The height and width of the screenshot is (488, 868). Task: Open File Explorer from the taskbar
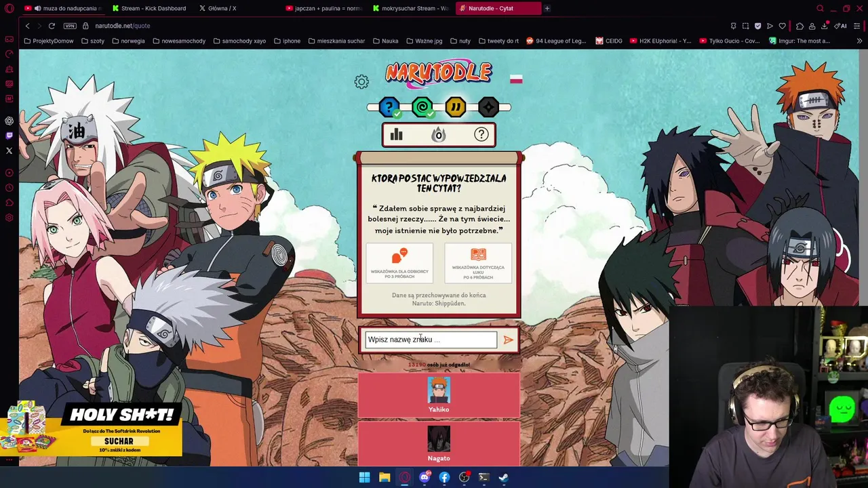point(384,477)
